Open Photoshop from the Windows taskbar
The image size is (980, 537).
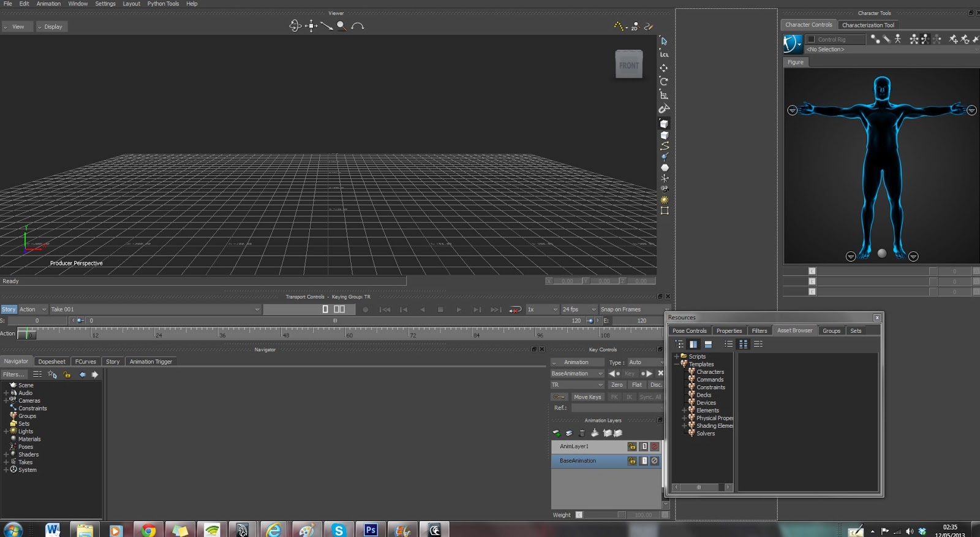[371, 530]
